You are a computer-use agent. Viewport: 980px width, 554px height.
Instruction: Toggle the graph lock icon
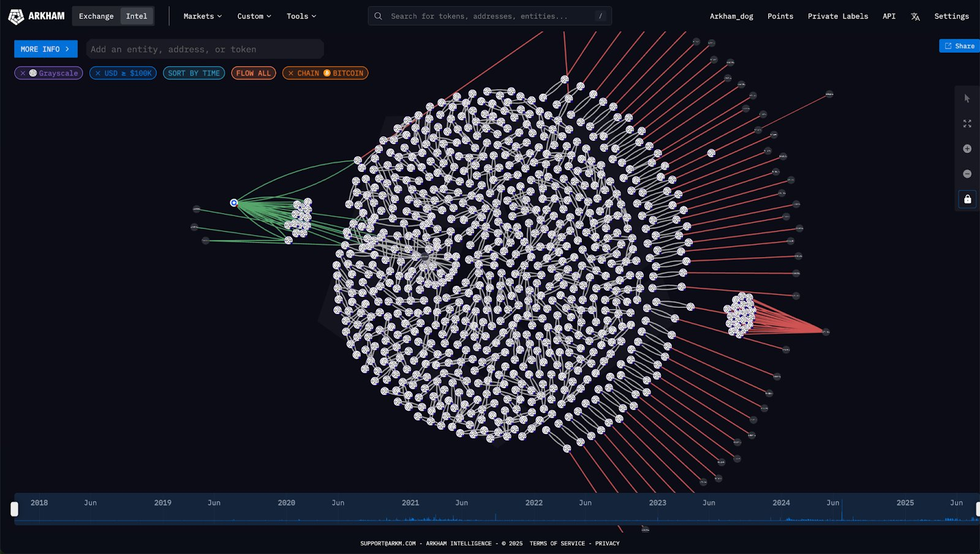pos(967,199)
